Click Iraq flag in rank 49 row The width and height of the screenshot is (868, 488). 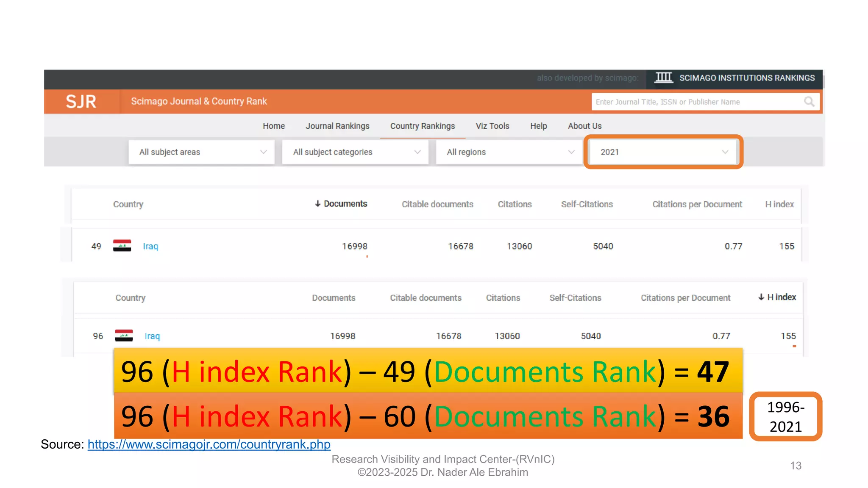[x=122, y=246]
